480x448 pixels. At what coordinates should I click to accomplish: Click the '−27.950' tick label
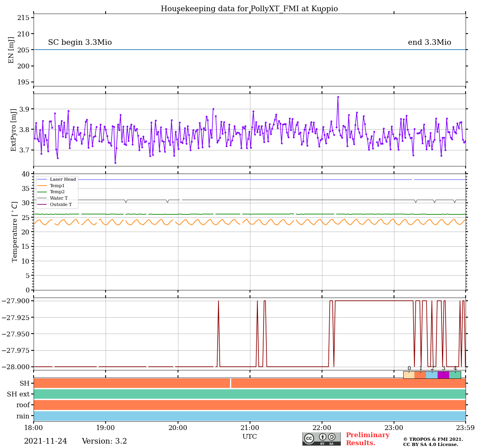[16, 334]
